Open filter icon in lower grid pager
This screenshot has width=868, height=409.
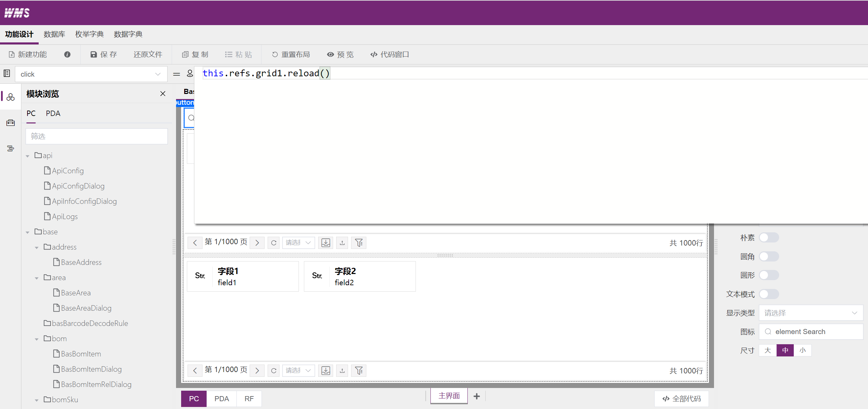click(359, 371)
